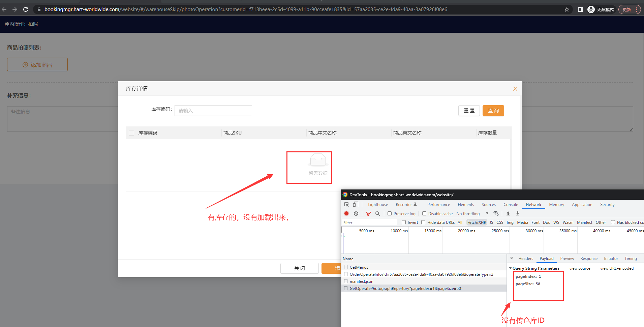Check the Hide data URLs checkbox
This screenshot has width=644, height=327.
tap(423, 222)
